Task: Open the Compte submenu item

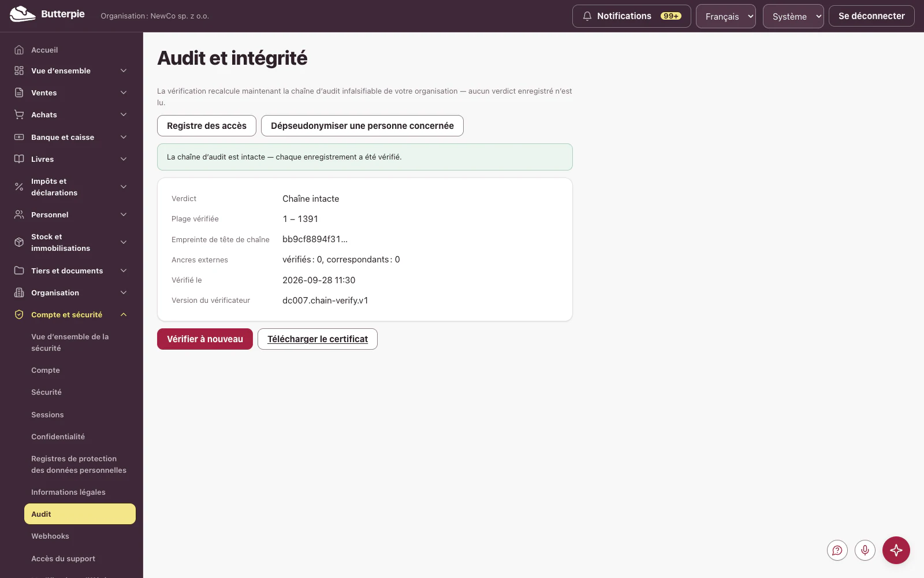Action: click(80, 370)
